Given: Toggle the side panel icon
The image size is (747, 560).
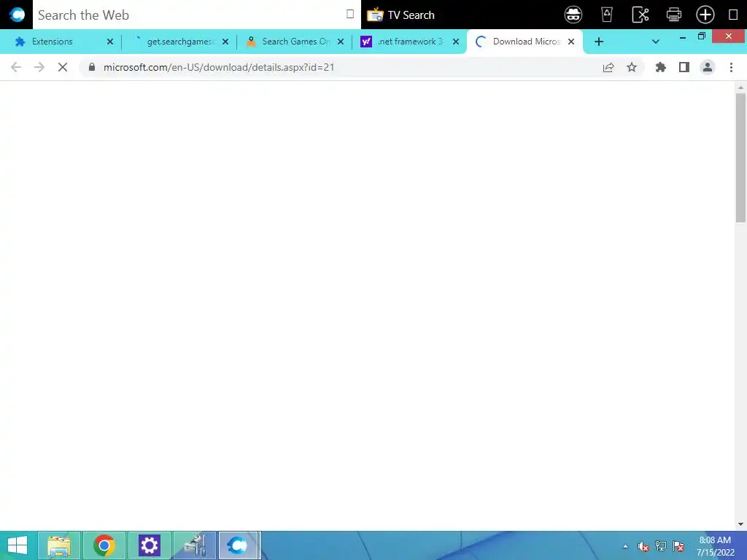Looking at the screenshot, I should (x=684, y=67).
